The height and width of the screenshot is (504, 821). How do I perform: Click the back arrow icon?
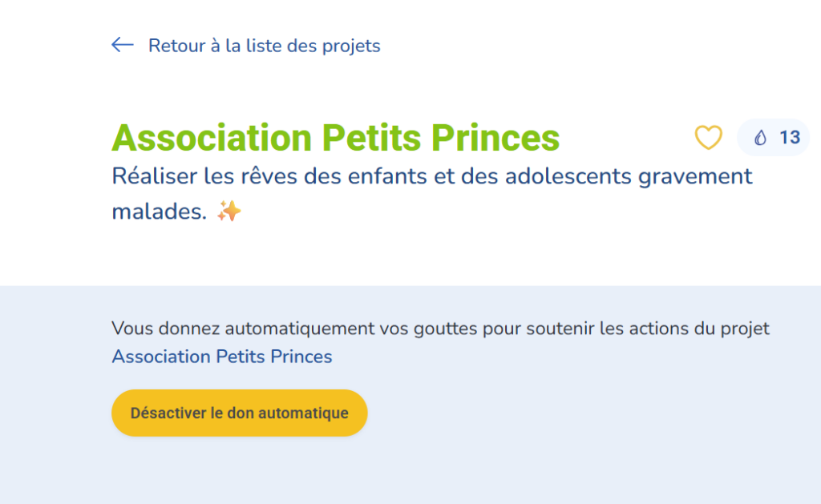tap(122, 45)
